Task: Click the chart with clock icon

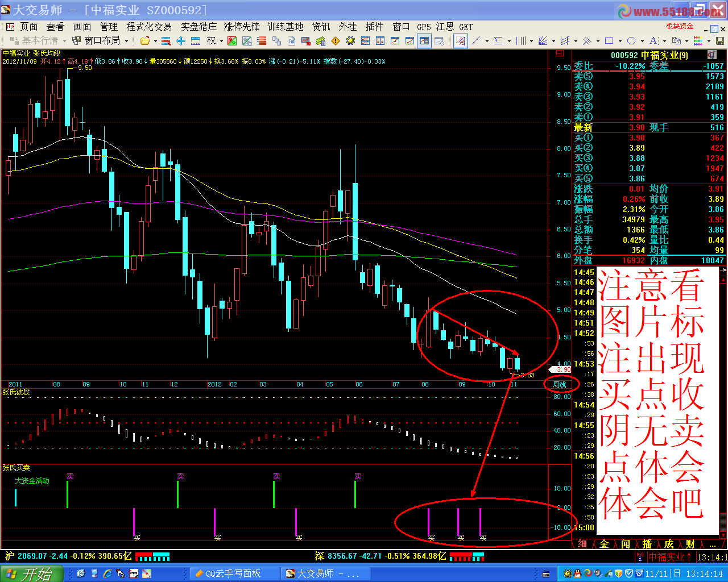Action: [x=439, y=41]
